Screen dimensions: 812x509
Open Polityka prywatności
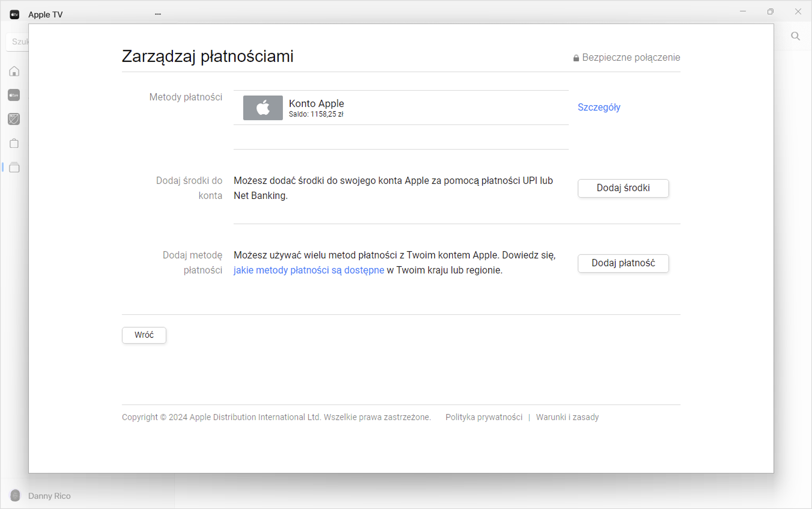[484, 417]
